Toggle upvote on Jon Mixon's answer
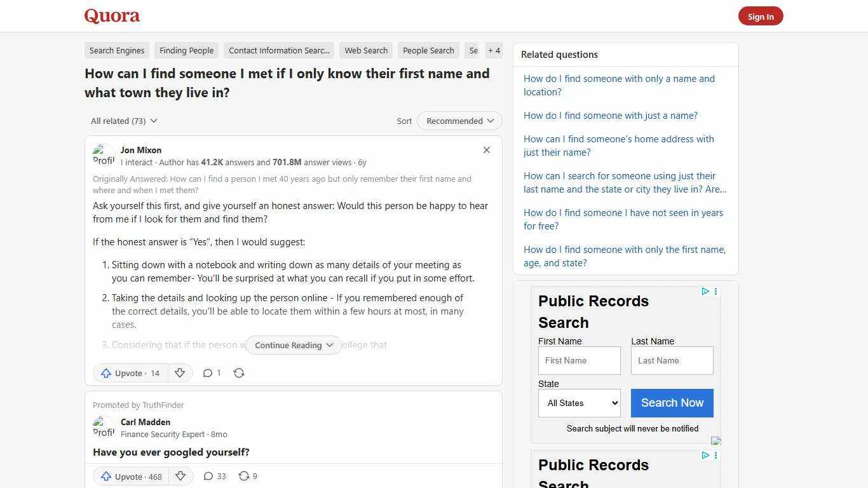 coord(130,373)
